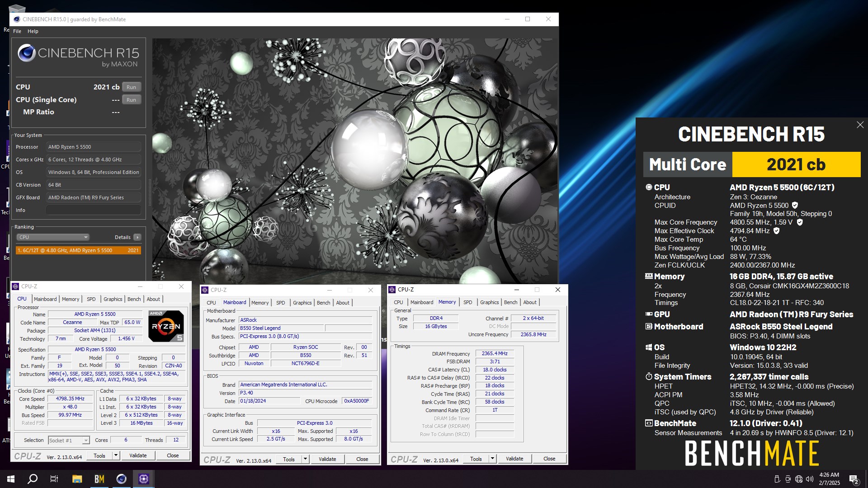Click the BenchMate GPU section icon
This screenshot has height=488, width=868.
point(649,314)
